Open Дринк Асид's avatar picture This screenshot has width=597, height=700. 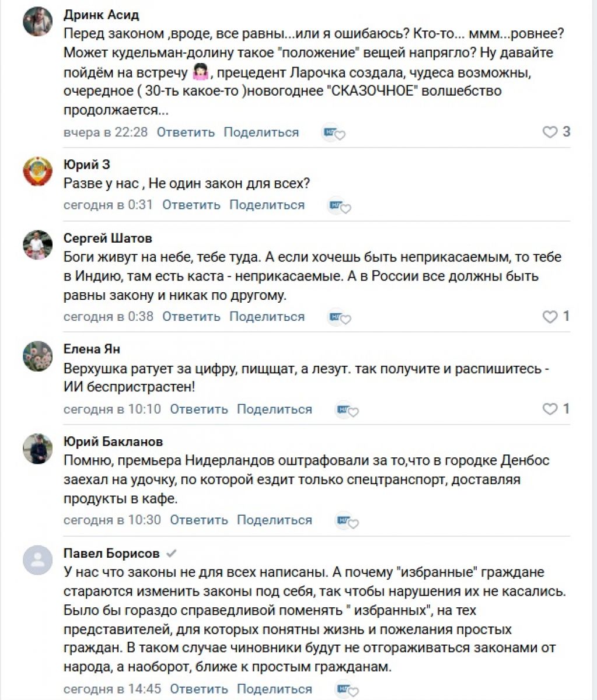(x=38, y=23)
